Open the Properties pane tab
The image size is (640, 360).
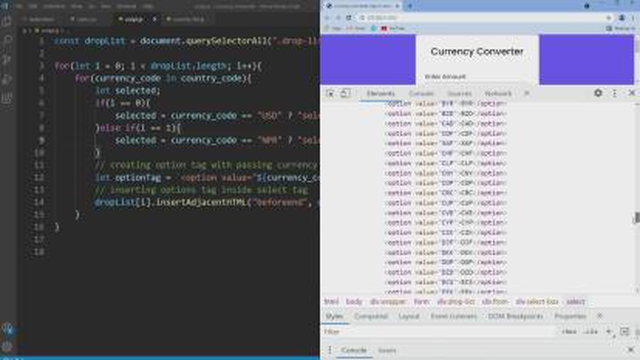point(570,316)
